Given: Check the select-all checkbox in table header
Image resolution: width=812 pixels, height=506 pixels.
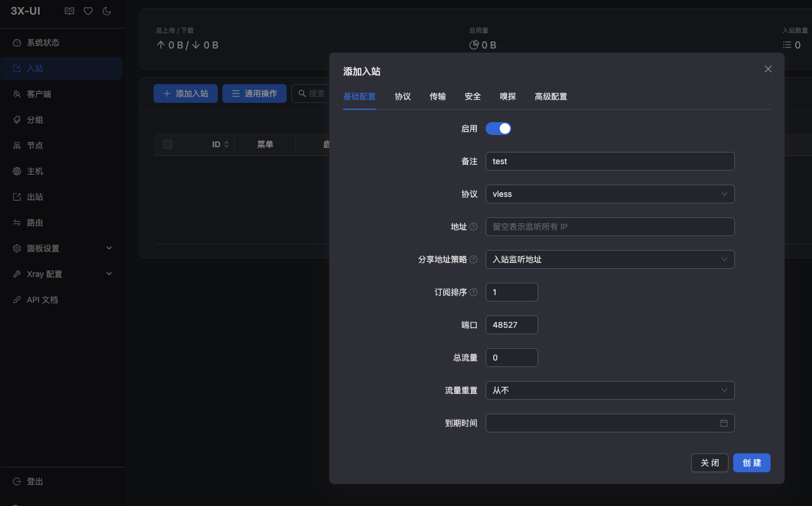Looking at the screenshot, I should pos(168,144).
